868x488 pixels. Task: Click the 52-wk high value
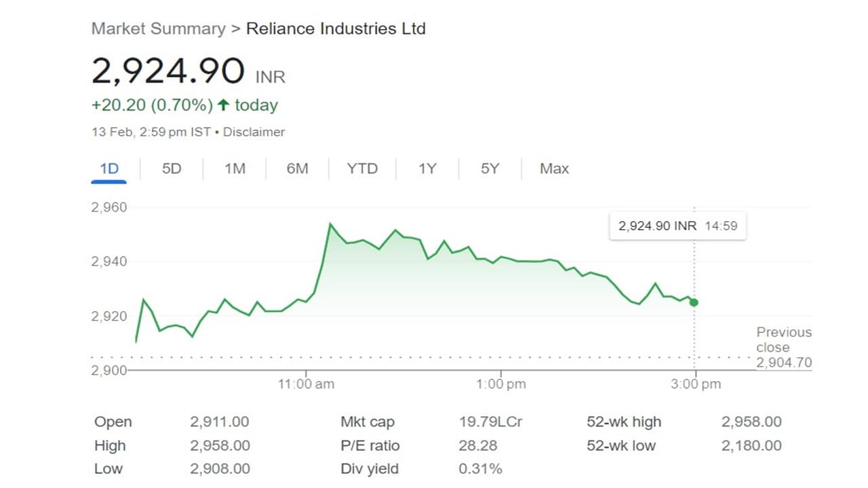click(751, 422)
